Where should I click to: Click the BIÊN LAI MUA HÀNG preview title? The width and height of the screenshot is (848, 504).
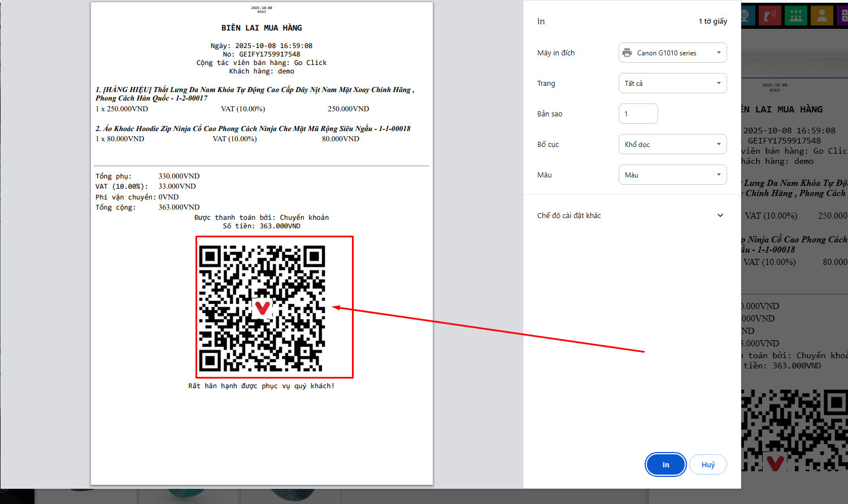point(262,28)
